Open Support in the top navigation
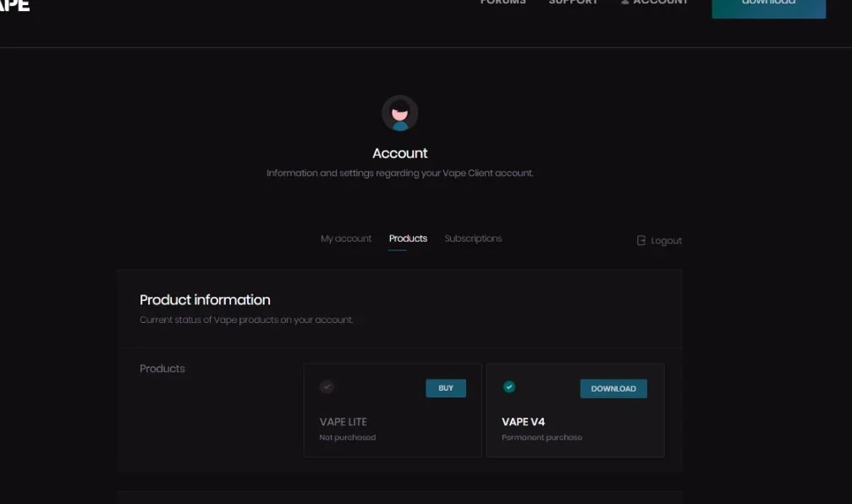Image resolution: width=852 pixels, height=504 pixels. coord(574,3)
